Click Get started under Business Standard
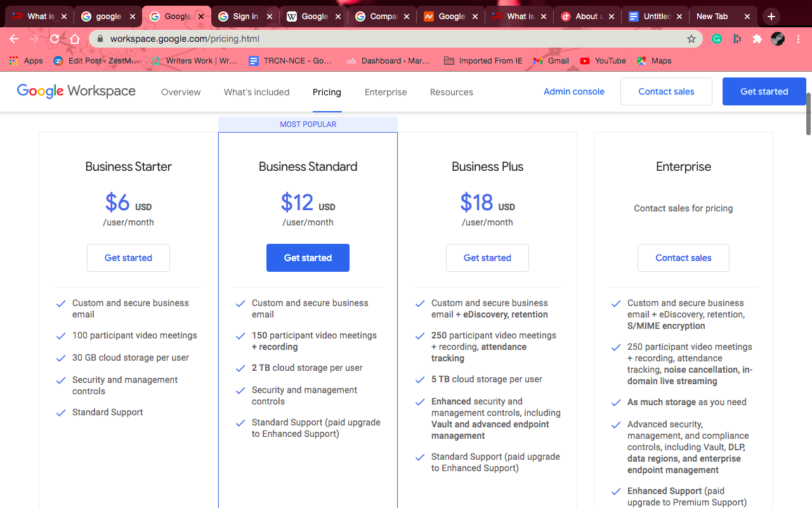 pyautogui.click(x=308, y=257)
